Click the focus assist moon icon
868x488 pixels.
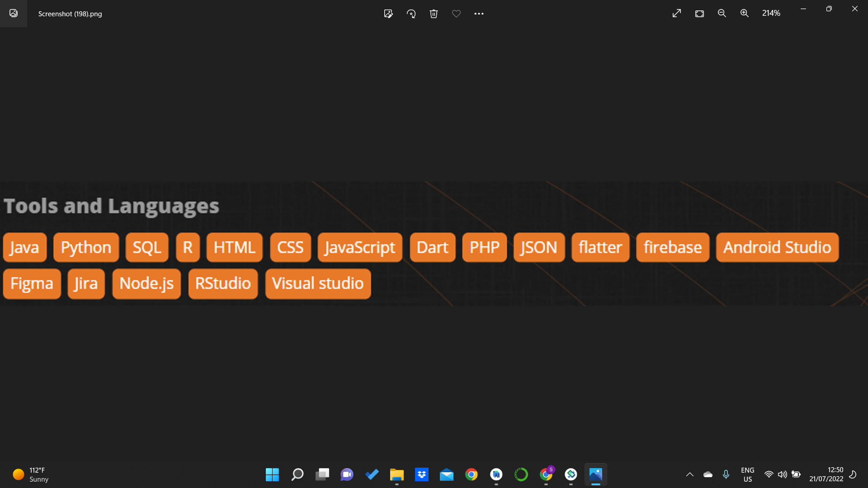pos(853,474)
